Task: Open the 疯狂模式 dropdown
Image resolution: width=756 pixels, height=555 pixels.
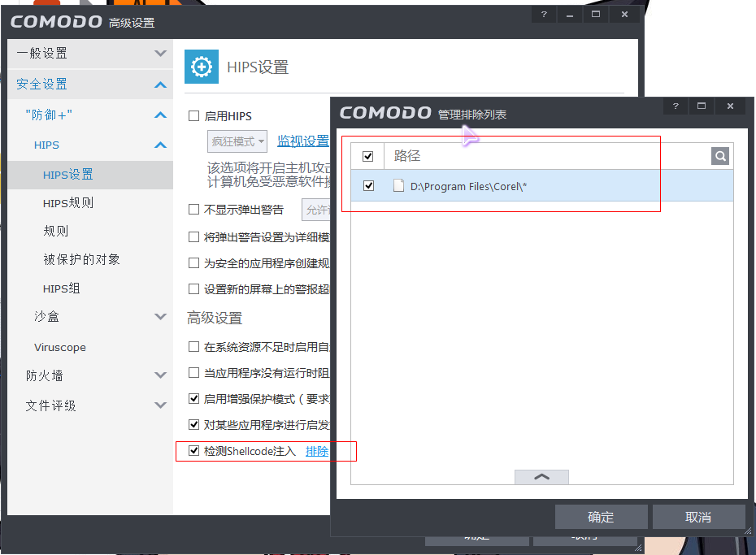Action: point(237,141)
